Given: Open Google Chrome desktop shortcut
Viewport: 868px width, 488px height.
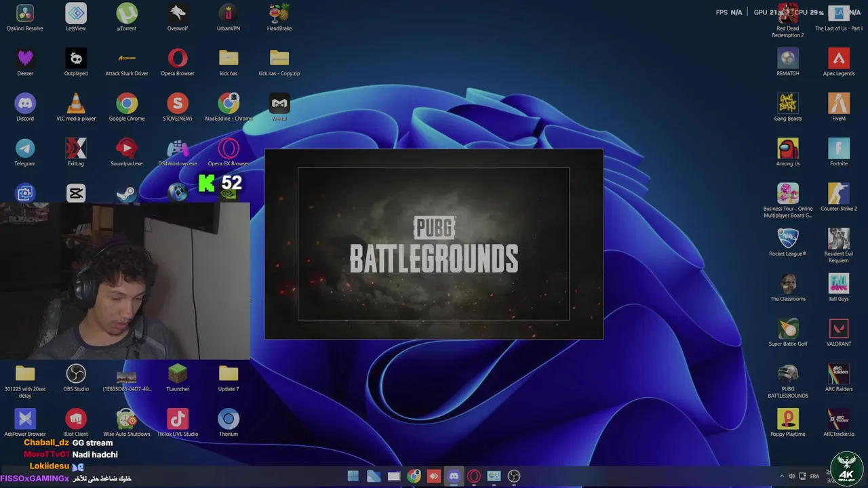Looking at the screenshot, I should (127, 108).
